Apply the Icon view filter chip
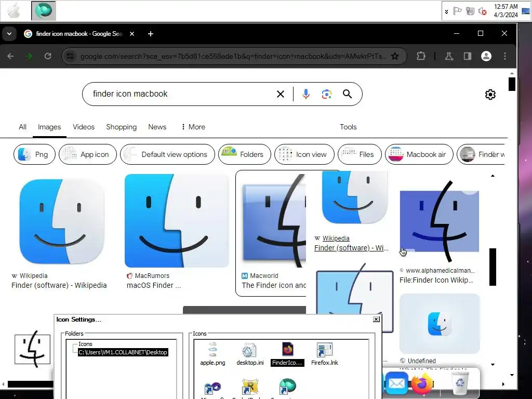The width and height of the screenshot is (532, 399). tap(304, 154)
